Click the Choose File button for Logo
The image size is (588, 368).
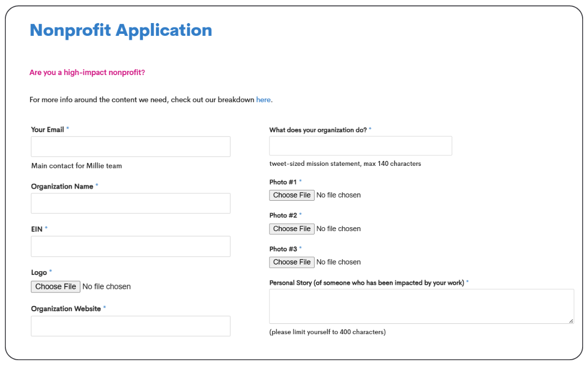(55, 287)
